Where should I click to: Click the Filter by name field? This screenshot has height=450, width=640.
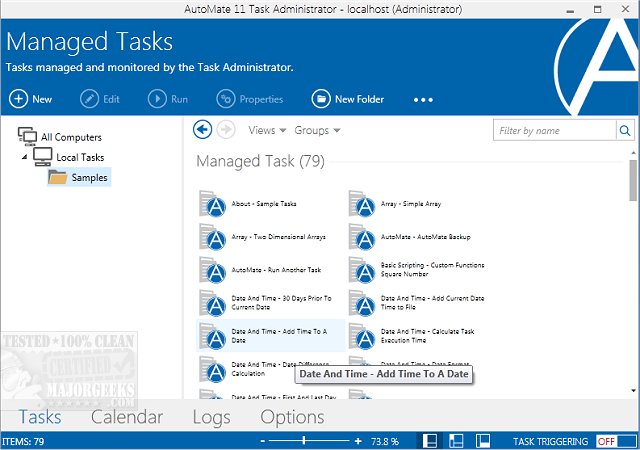pyautogui.click(x=555, y=130)
